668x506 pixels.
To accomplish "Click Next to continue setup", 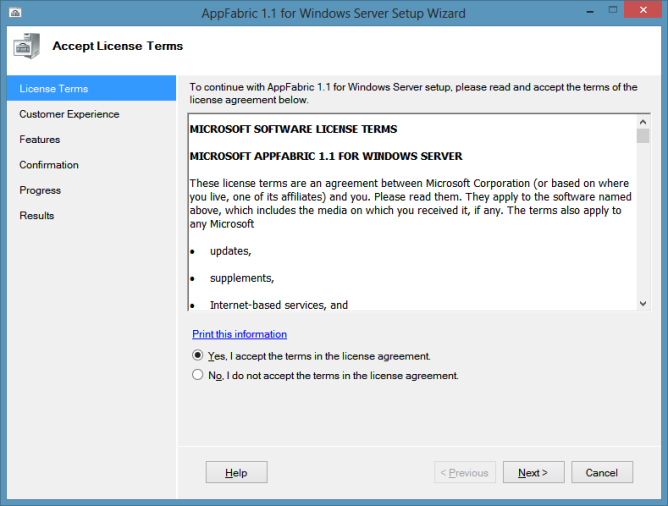I will coord(533,473).
